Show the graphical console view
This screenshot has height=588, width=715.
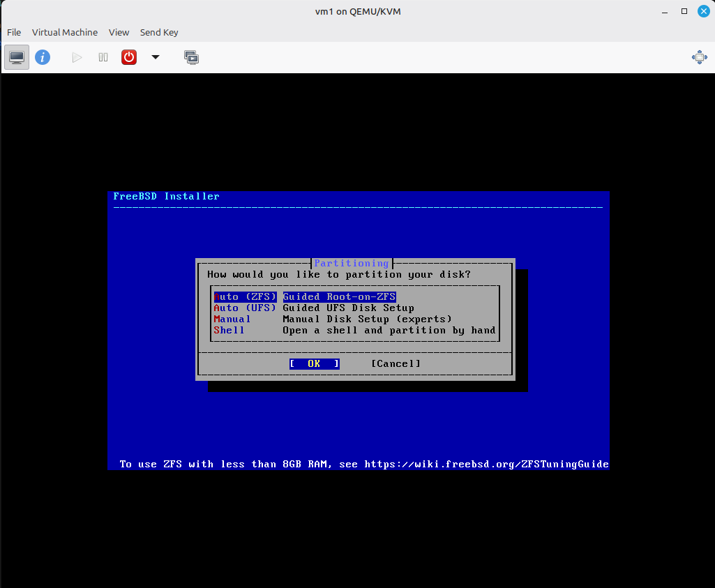click(x=17, y=57)
